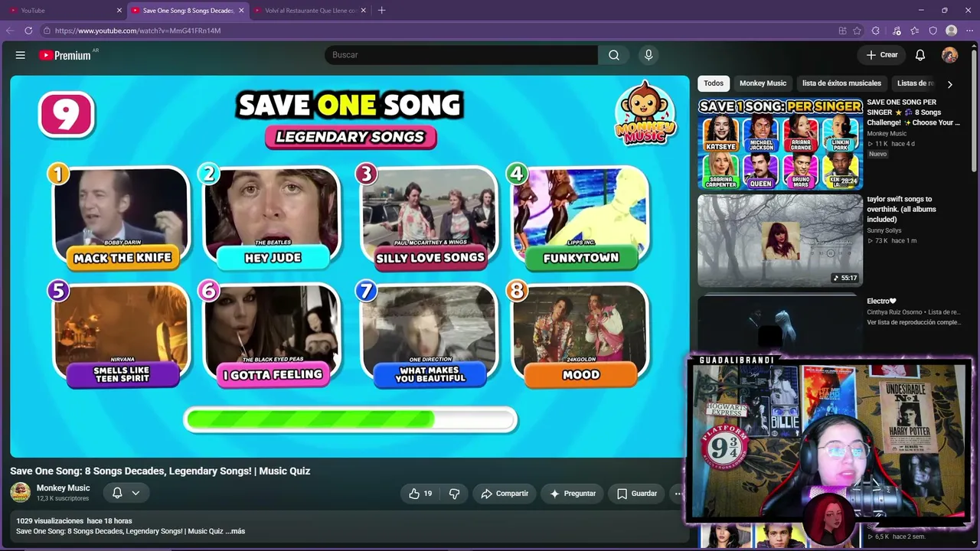Select the 'Save One Song' browser tab
Image resolution: width=980 pixels, height=551 pixels.
[188, 11]
